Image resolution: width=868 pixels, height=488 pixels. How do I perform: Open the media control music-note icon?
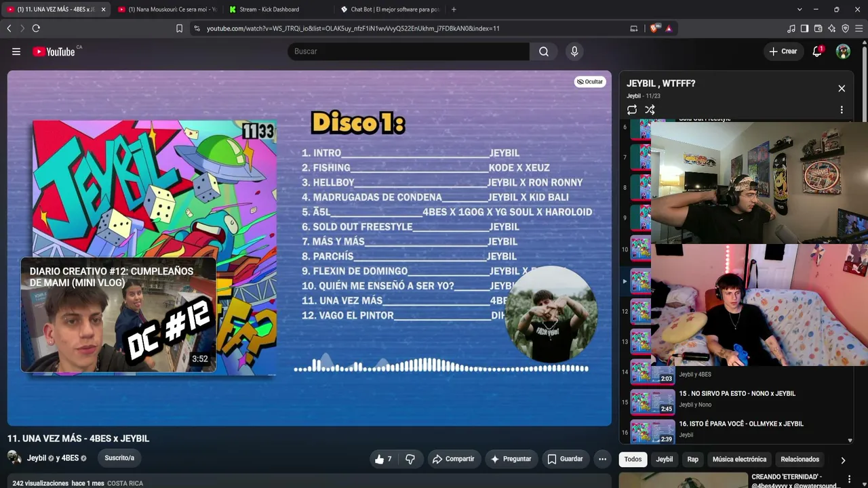tap(791, 28)
